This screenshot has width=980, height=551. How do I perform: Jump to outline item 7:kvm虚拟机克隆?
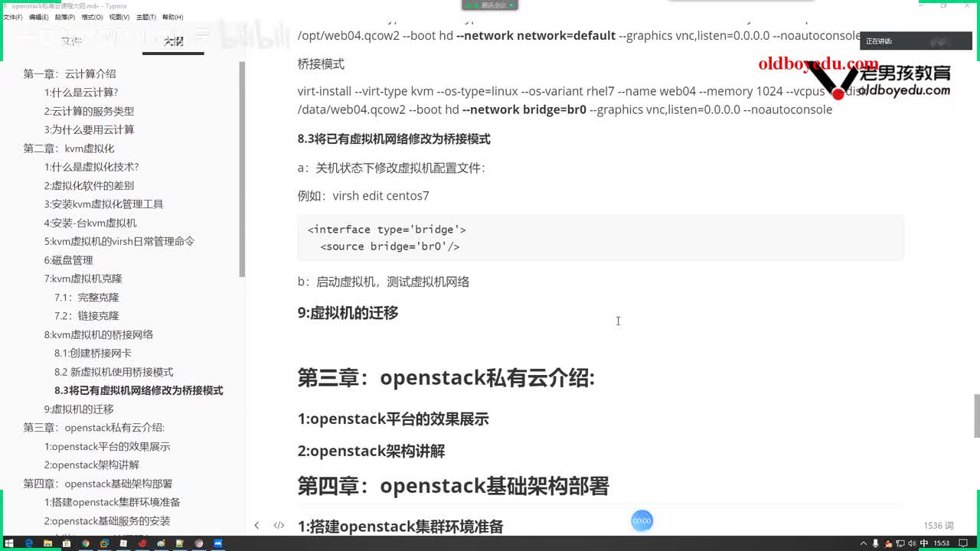pyautogui.click(x=83, y=279)
